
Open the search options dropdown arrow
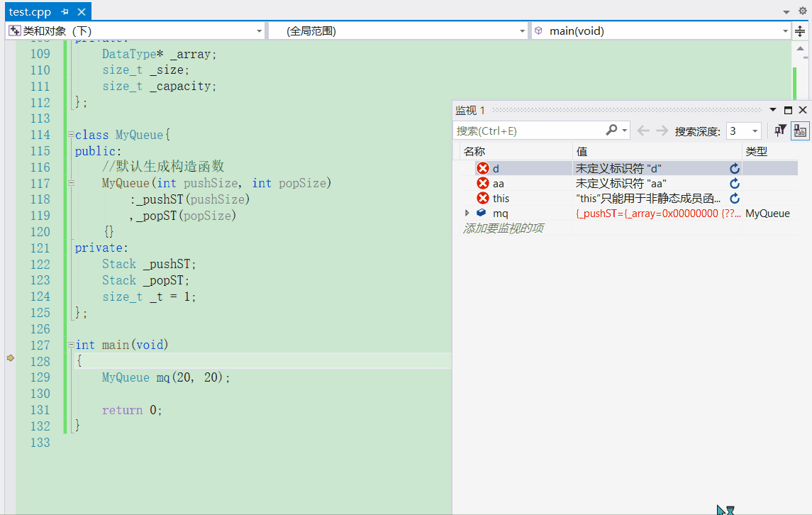625,131
